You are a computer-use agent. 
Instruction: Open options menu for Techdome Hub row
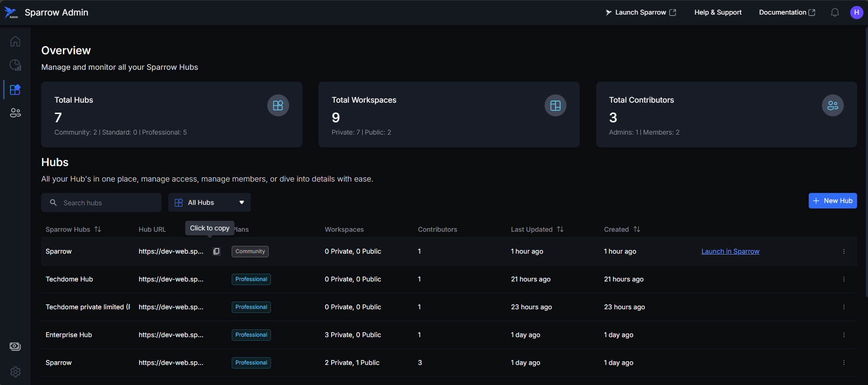pyautogui.click(x=843, y=279)
